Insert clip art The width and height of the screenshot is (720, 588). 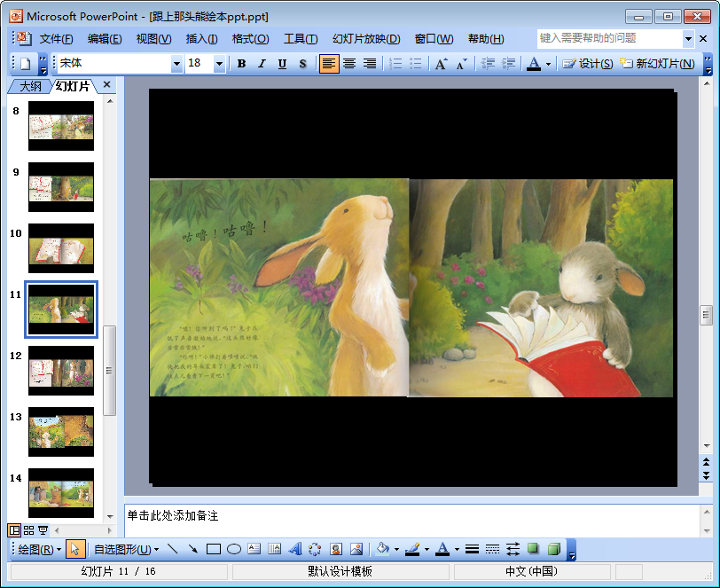click(336, 549)
